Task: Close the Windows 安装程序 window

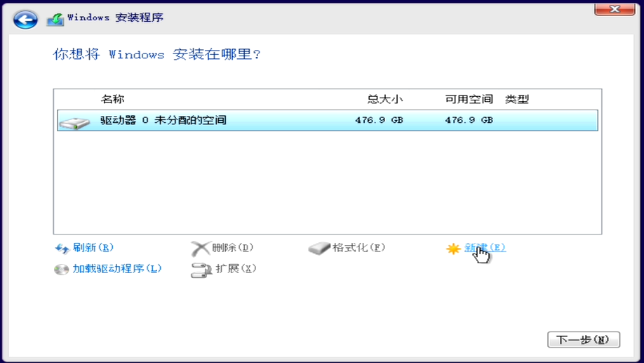Action: (x=615, y=9)
